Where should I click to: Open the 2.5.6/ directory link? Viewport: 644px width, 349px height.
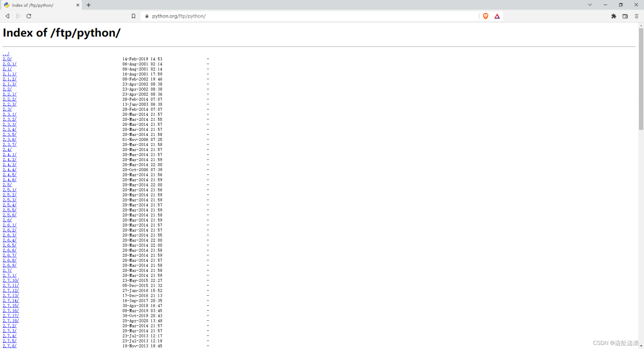pyautogui.click(x=10, y=215)
